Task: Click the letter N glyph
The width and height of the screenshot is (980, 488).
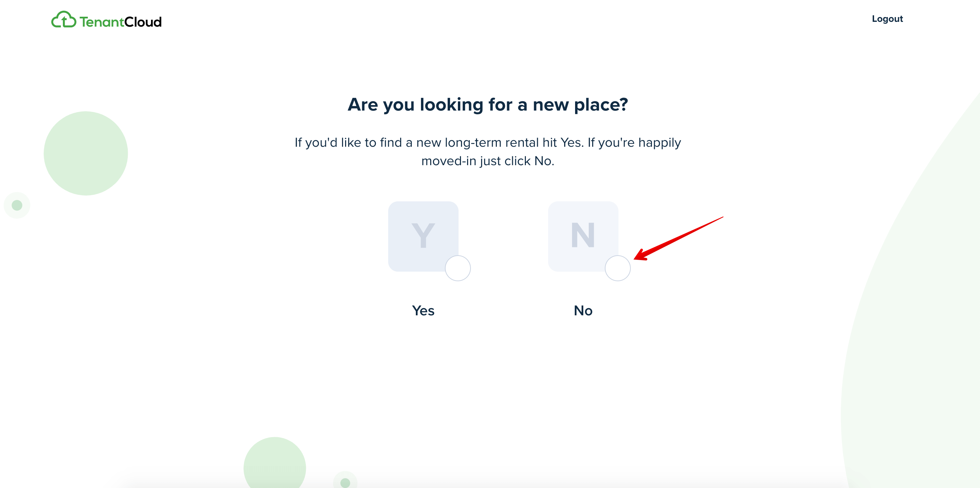Action: click(x=583, y=235)
